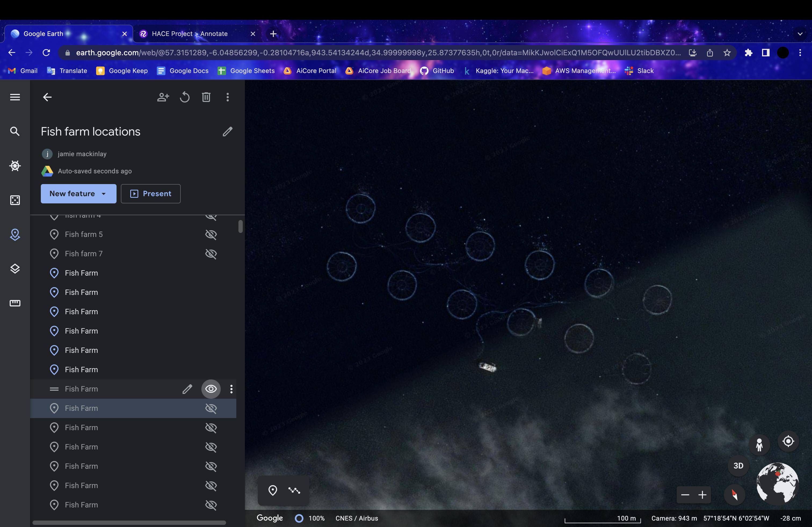Viewport: 812px width, 527px height.
Task: Start Present mode button
Action: pyautogui.click(x=150, y=194)
